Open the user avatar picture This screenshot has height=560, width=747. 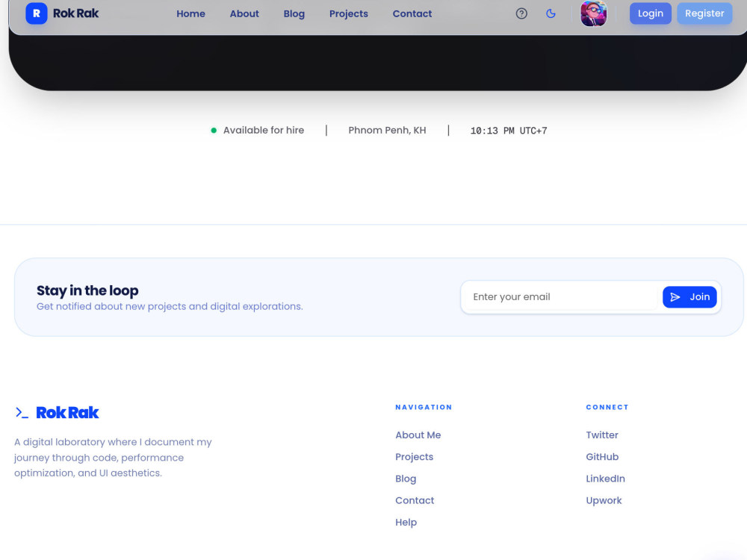coord(594,13)
